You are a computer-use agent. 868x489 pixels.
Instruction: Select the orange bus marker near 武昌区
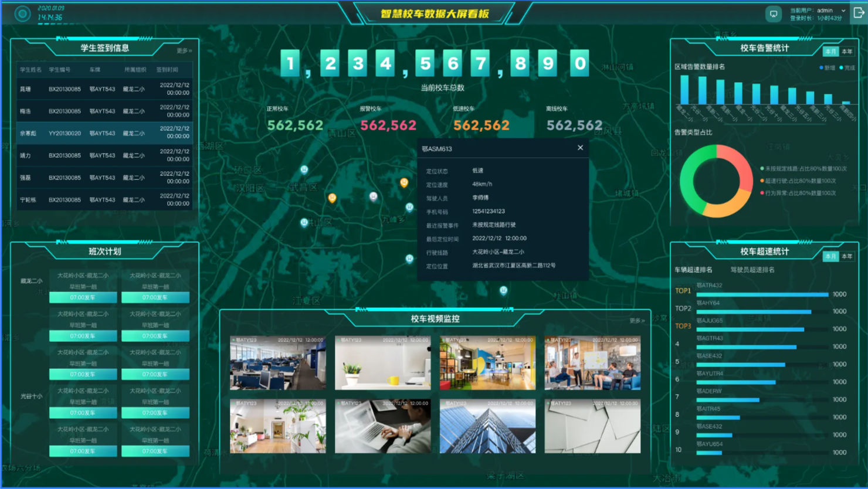click(332, 198)
